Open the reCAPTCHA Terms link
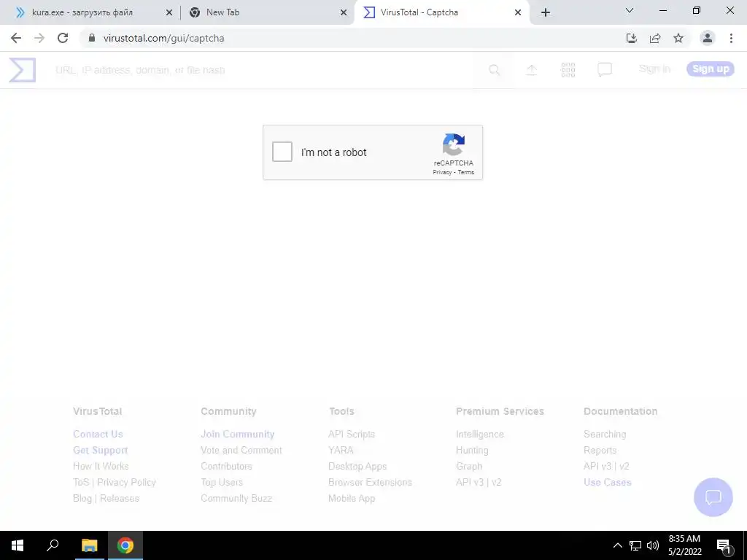747x560 pixels. tap(466, 172)
